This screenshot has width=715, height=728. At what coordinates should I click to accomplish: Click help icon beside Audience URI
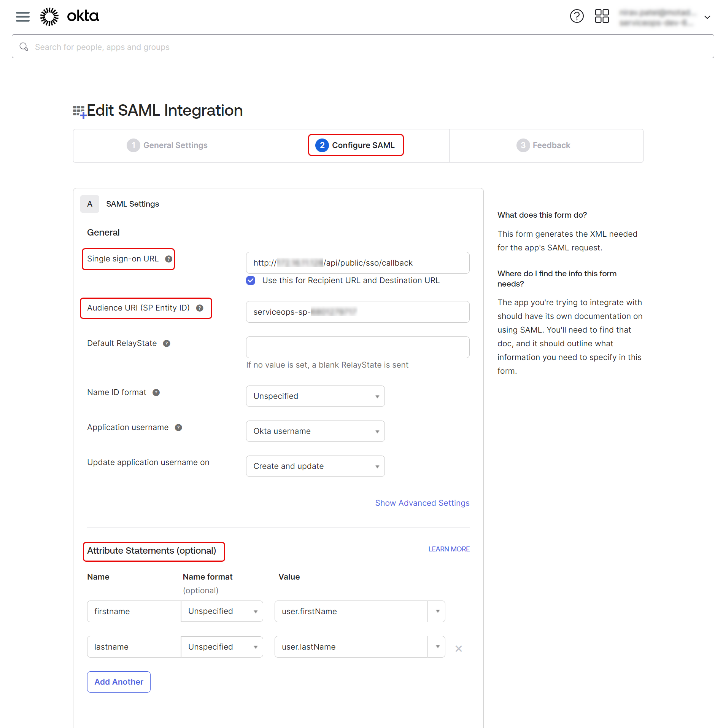(x=200, y=308)
